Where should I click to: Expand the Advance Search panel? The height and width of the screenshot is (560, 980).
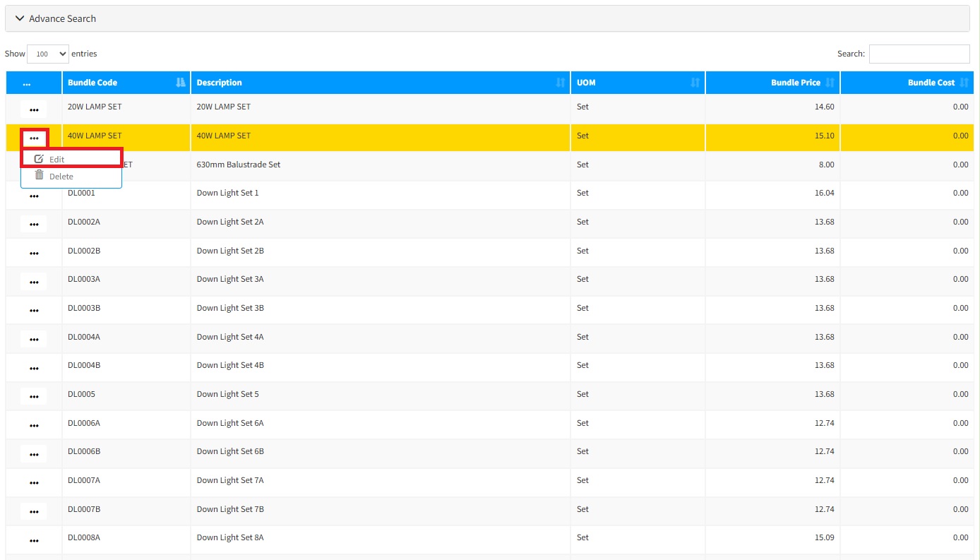tap(55, 18)
